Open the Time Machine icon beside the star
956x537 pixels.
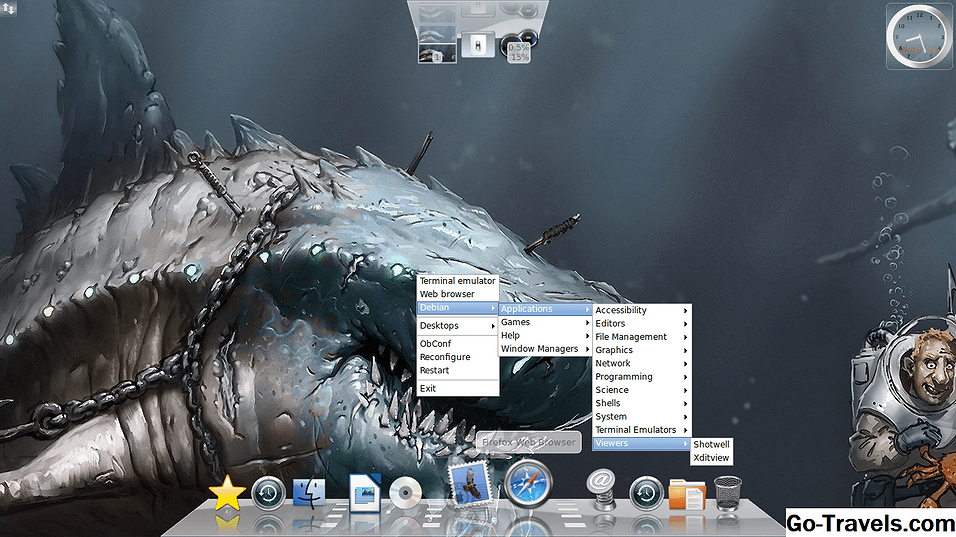tap(268, 493)
